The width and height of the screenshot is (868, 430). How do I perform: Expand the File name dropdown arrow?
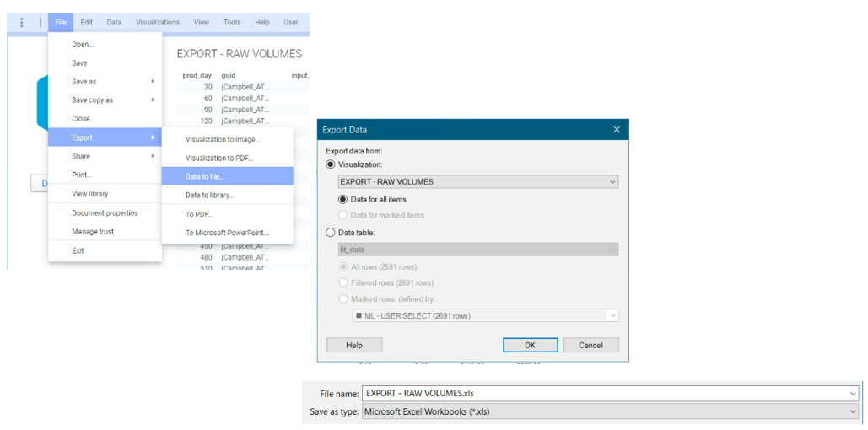tap(853, 393)
